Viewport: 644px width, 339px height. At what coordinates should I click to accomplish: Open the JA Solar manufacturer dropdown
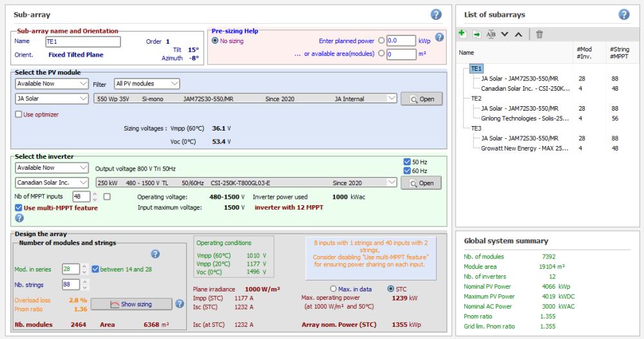[x=52, y=99]
